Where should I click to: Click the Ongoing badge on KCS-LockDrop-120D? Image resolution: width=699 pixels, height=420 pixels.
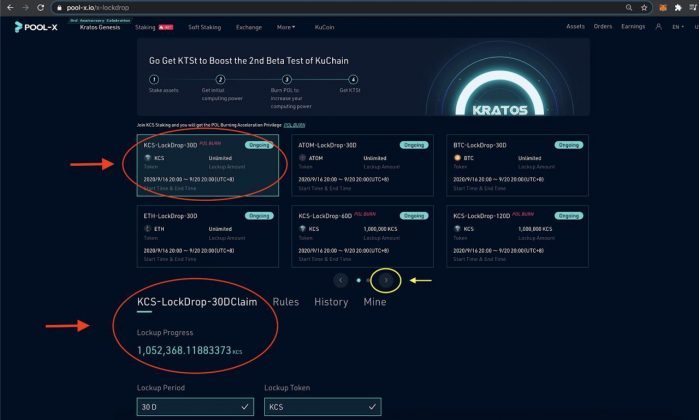coord(569,216)
